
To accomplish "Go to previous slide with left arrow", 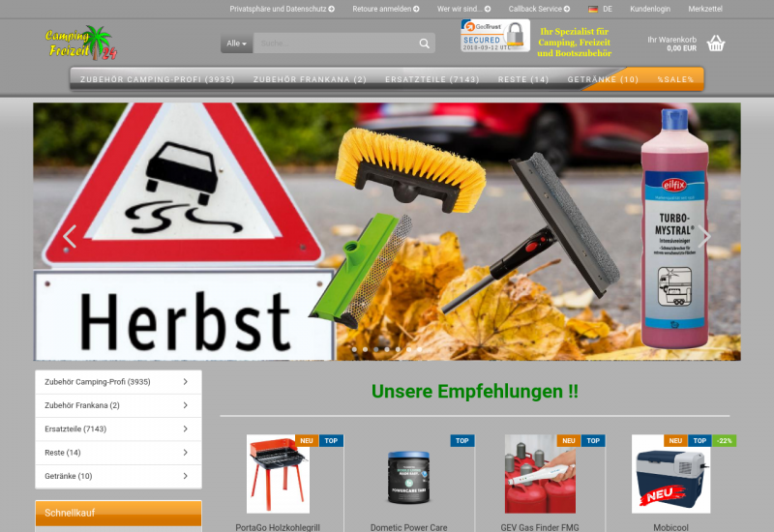I will (70, 236).
